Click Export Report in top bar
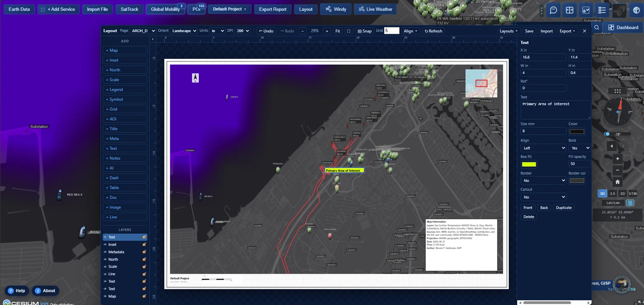Viewport: 644px width, 305px height. pyautogui.click(x=272, y=9)
